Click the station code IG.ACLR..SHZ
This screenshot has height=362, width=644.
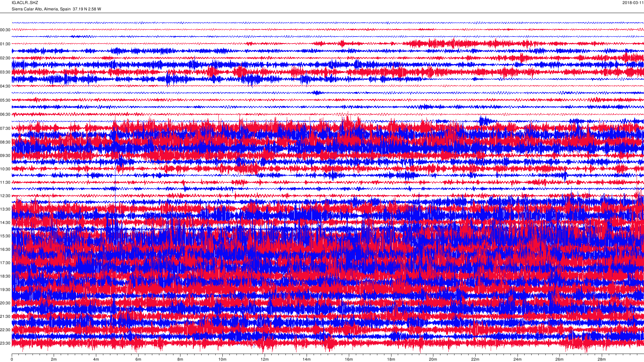point(25,3)
